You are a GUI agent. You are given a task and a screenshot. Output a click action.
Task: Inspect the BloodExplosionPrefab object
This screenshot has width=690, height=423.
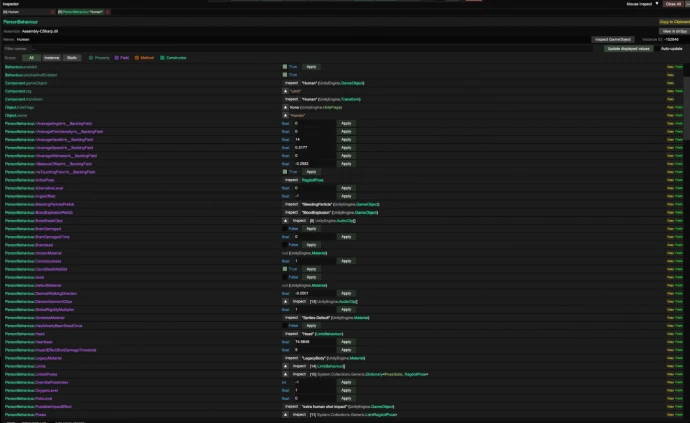click(291, 212)
